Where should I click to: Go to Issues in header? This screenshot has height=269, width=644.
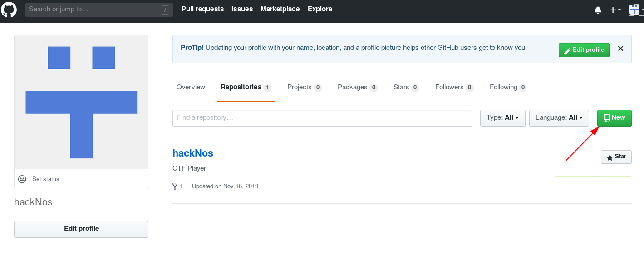click(242, 9)
